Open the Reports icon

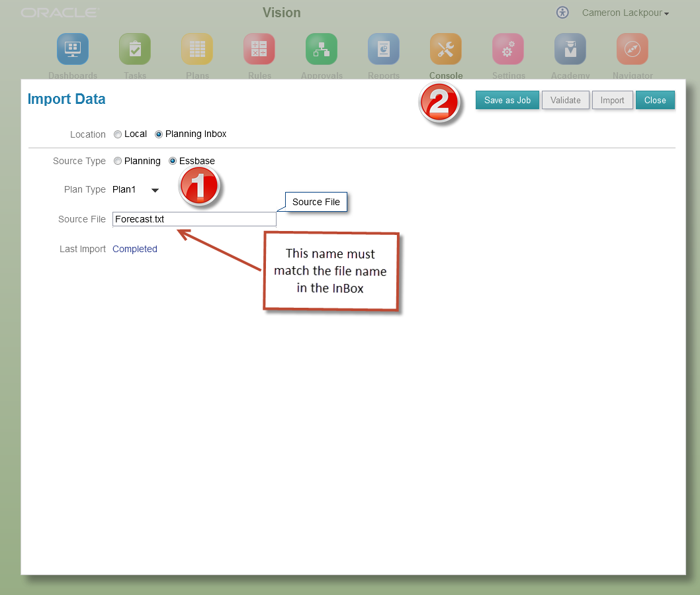tap(384, 49)
